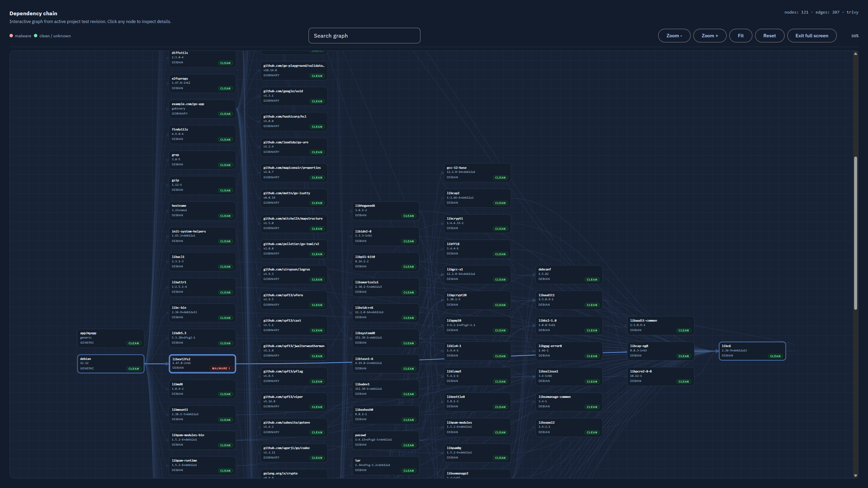Click the CLEAN badge on gcc-12-base
This screenshot has height=488, width=868.
coord(500,178)
